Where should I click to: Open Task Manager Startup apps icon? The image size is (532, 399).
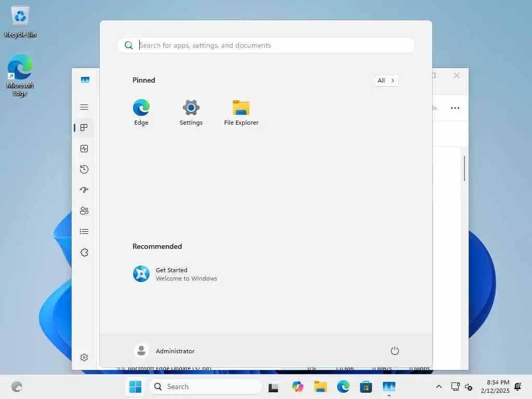[84, 190]
